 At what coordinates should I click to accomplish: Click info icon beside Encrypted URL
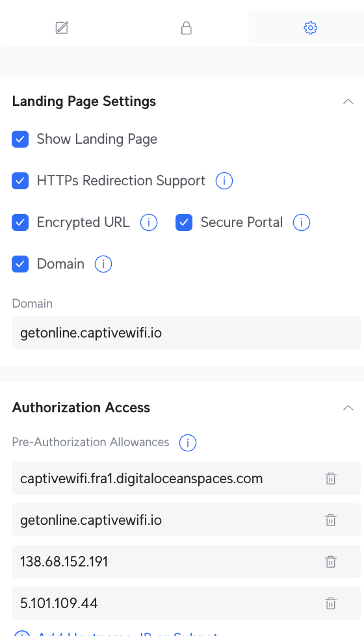[149, 222]
